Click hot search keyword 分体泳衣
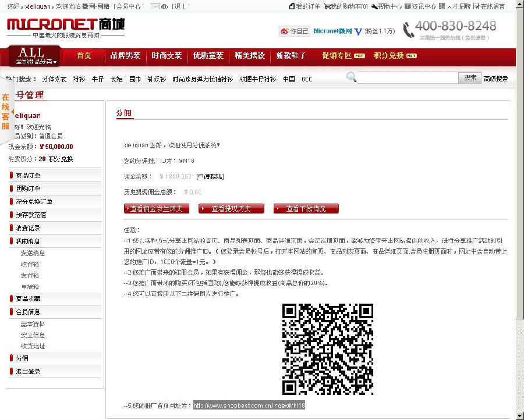Image resolution: width=524 pixels, height=420 pixels. [54, 79]
